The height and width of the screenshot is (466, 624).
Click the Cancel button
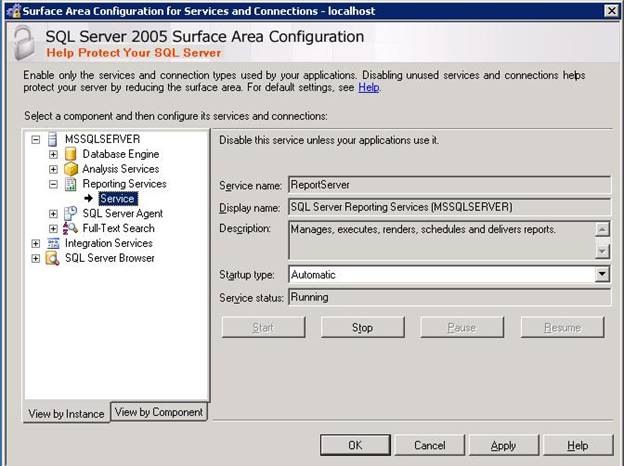tap(429, 445)
